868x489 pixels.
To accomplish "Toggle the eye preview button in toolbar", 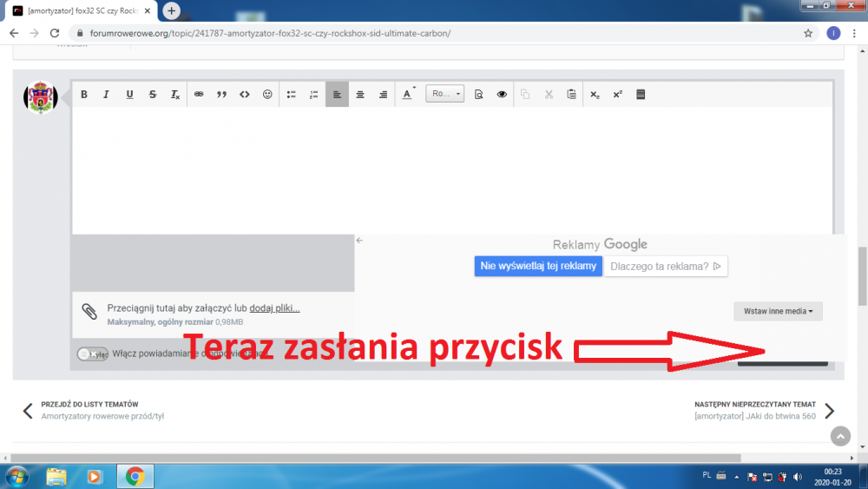I will pos(502,95).
